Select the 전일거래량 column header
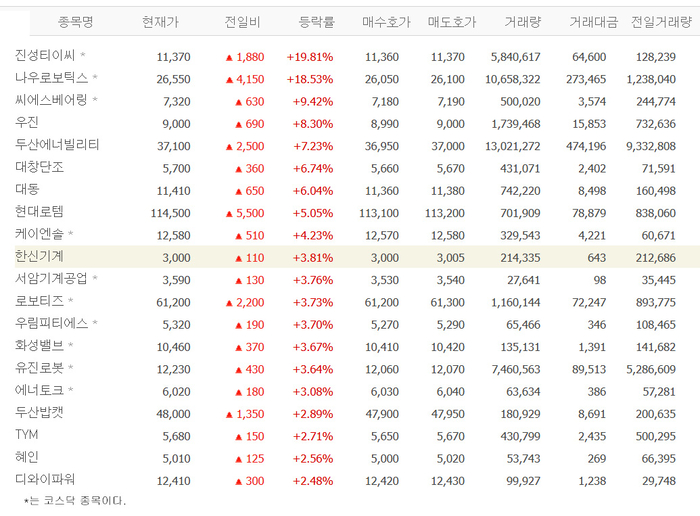The image size is (700, 516). [660, 22]
